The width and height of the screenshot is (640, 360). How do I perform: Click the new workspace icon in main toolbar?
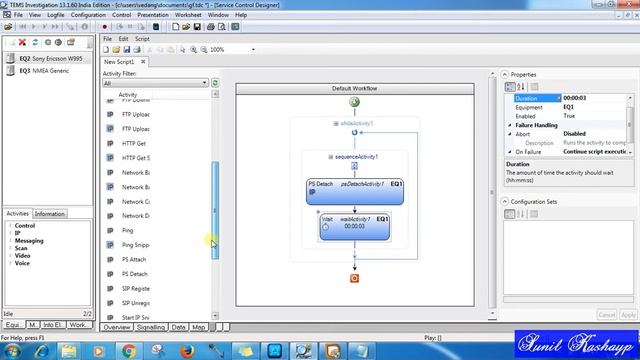point(175,27)
